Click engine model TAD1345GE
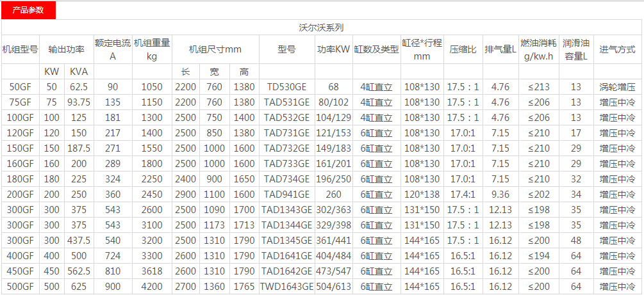 pos(286,241)
